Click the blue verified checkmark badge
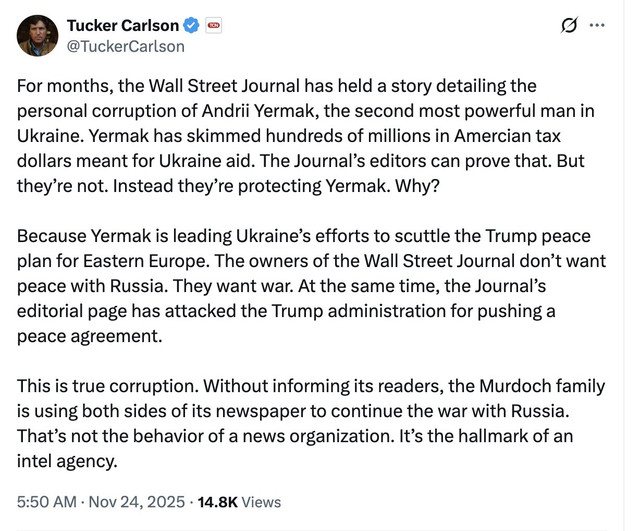The width and height of the screenshot is (640, 531). pos(192,24)
